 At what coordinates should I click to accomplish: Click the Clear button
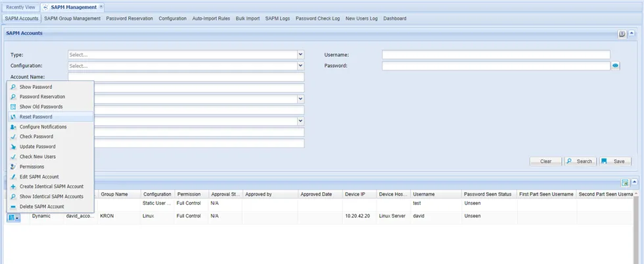(x=545, y=161)
